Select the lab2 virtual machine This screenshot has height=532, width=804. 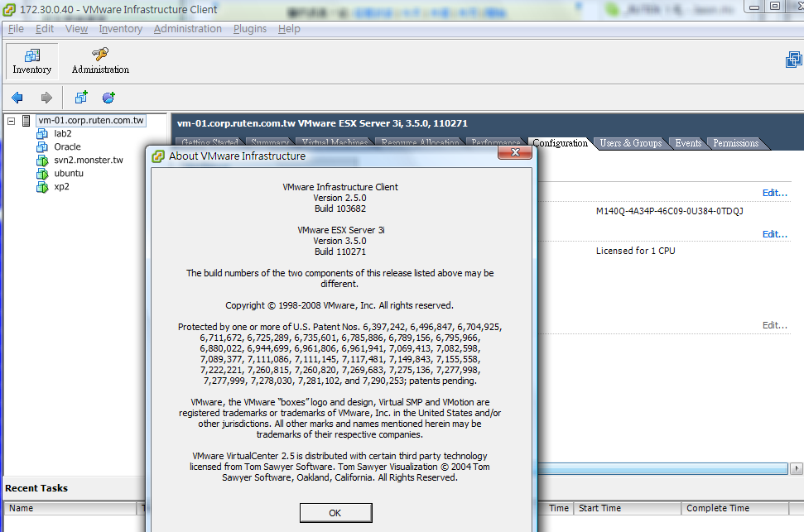(63, 134)
